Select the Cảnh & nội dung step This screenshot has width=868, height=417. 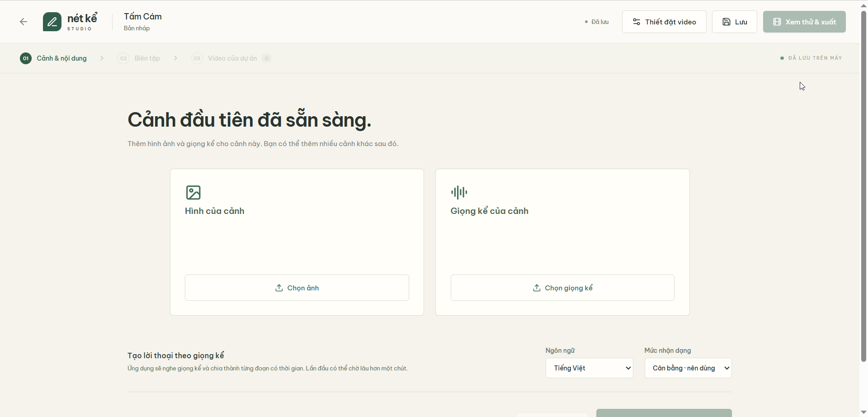53,58
